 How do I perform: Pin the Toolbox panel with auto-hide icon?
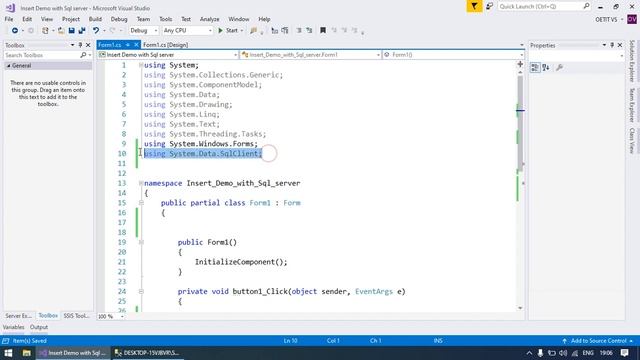[x=80, y=45]
